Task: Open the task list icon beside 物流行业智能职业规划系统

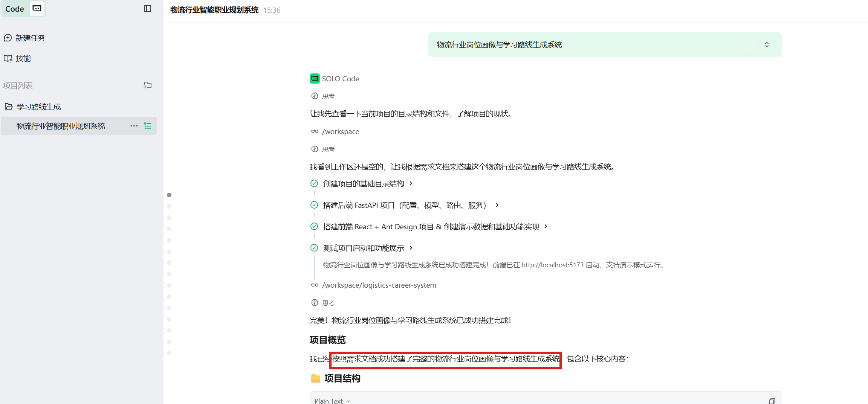Action: click(x=148, y=126)
